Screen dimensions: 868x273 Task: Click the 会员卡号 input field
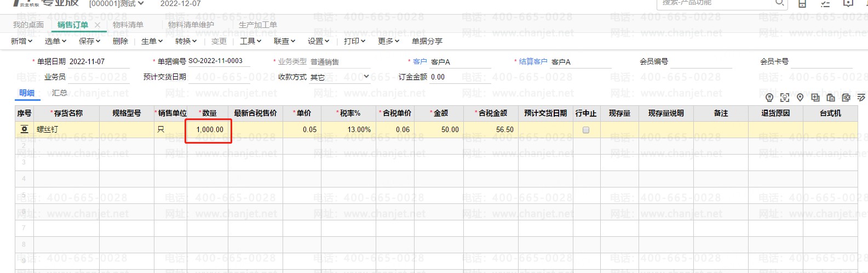pyautogui.click(x=821, y=61)
